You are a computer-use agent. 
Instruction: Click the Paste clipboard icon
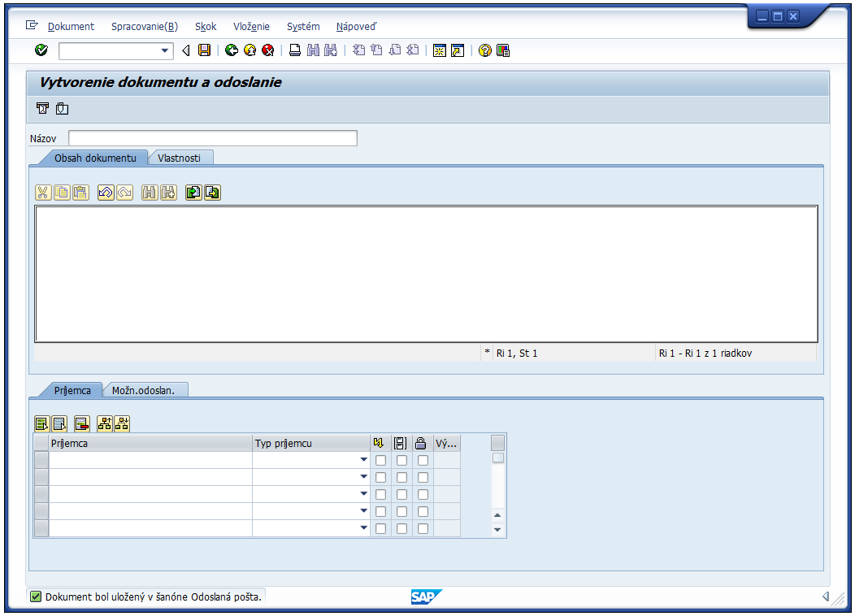[x=79, y=193]
